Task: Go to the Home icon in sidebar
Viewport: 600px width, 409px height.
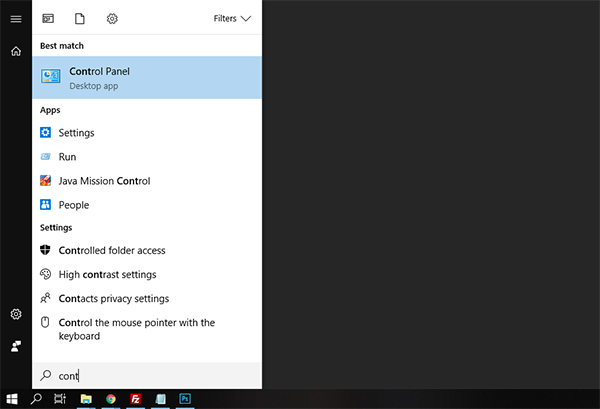Action: tap(16, 51)
